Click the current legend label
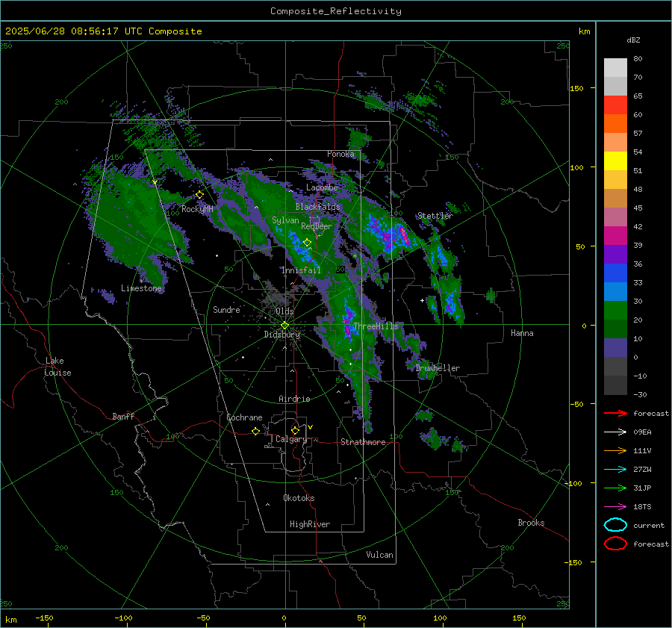Viewport: 672px width, 628px height. point(649,526)
